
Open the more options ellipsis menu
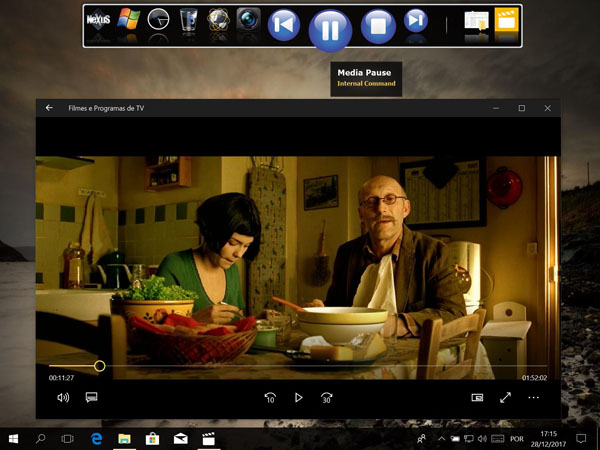click(x=533, y=397)
